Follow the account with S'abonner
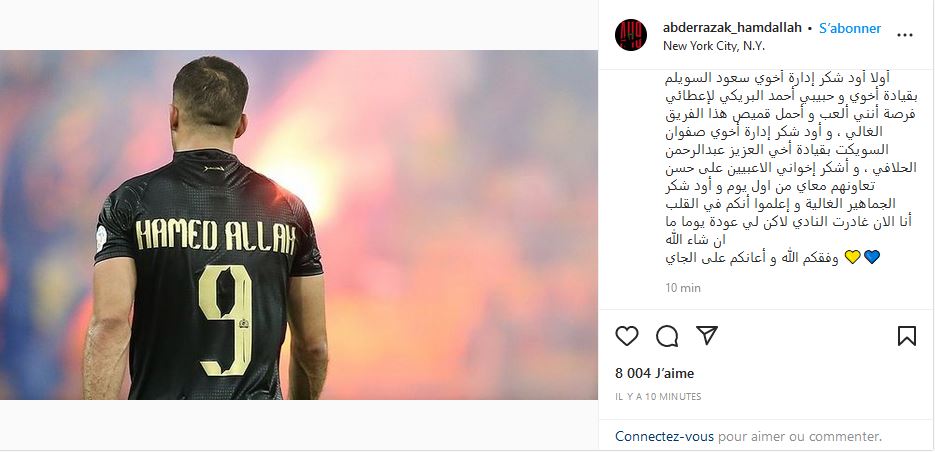 coord(850,28)
